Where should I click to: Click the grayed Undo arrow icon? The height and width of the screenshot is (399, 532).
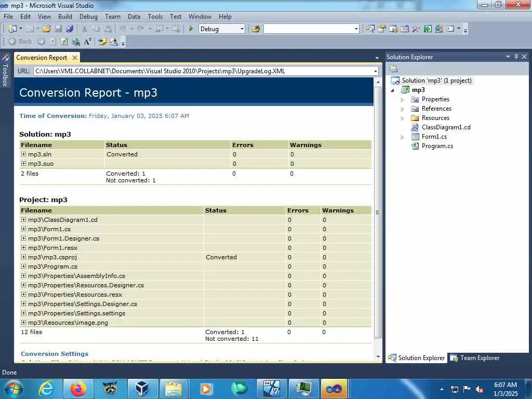click(123, 29)
